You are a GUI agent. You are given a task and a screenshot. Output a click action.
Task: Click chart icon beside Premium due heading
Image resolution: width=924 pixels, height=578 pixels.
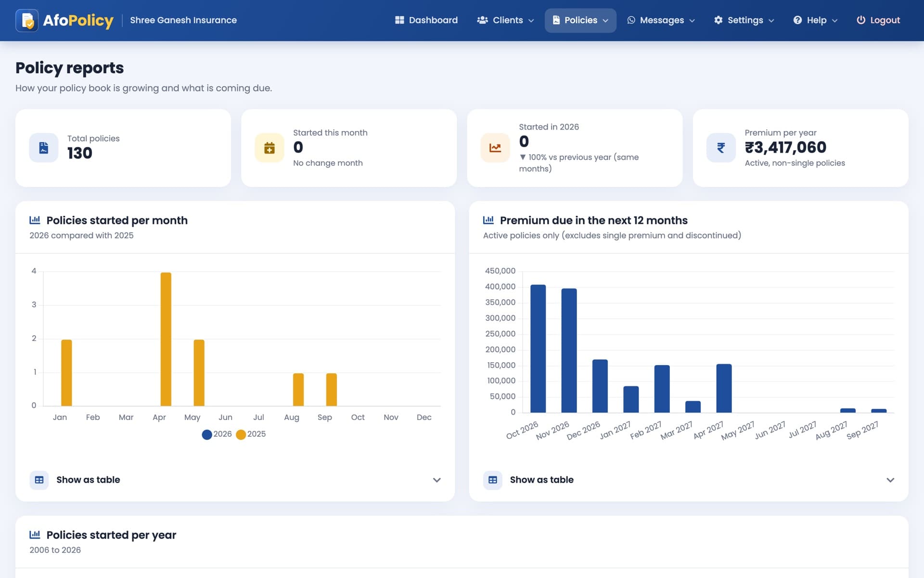(x=488, y=220)
